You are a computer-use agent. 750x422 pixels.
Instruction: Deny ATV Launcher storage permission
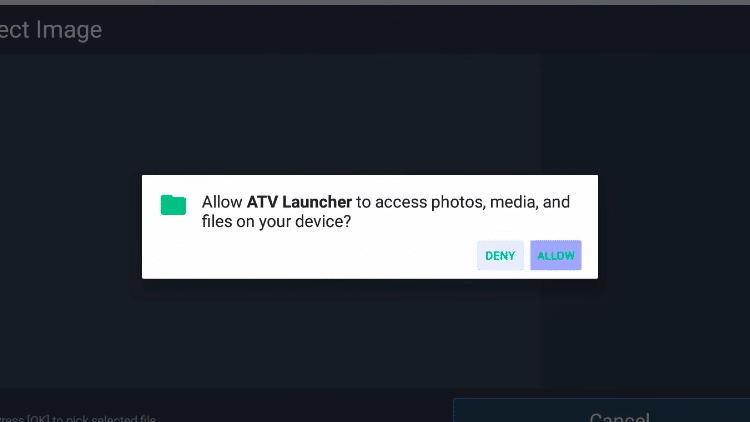coord(500,255)
